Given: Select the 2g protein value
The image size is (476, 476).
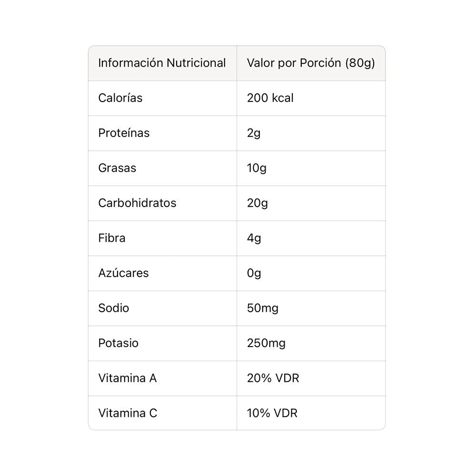Looking at the screenshot, I should click(x=254, y=133).
